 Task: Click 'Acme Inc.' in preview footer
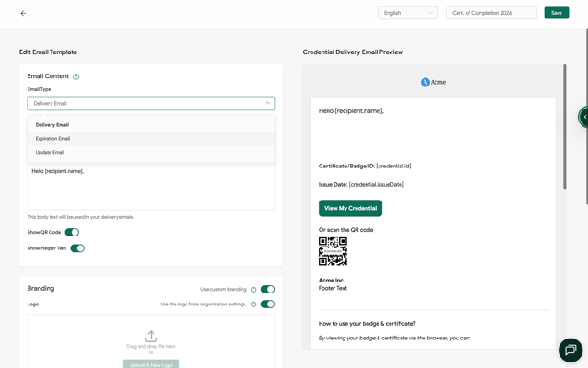[x=332, y=281]
